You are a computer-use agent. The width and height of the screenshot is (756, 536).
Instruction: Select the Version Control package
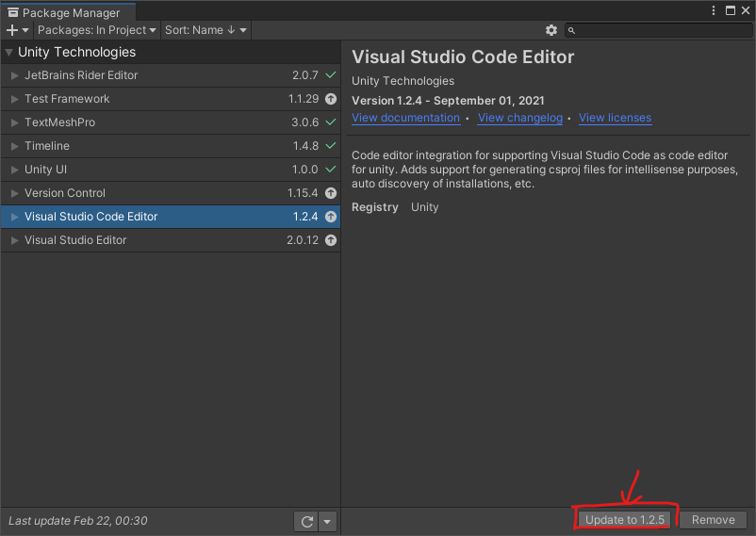tap(171, 193)
